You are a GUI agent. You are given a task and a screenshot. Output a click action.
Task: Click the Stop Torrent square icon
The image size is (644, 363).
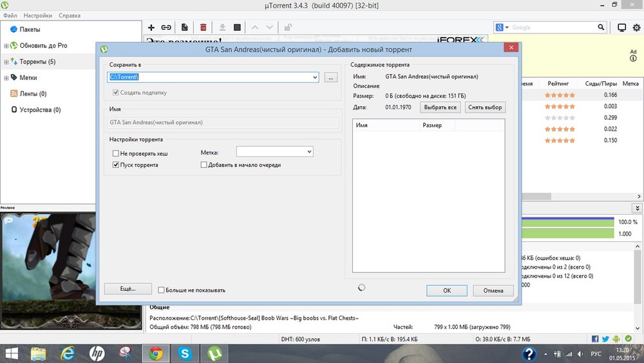tap(237, 28)
